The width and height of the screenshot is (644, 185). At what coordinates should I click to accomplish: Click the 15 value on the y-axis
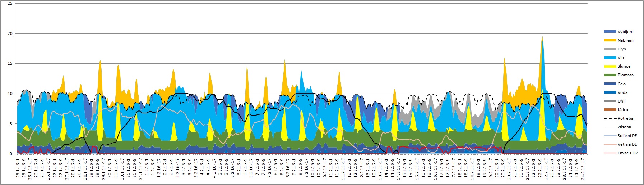point(10,64)
